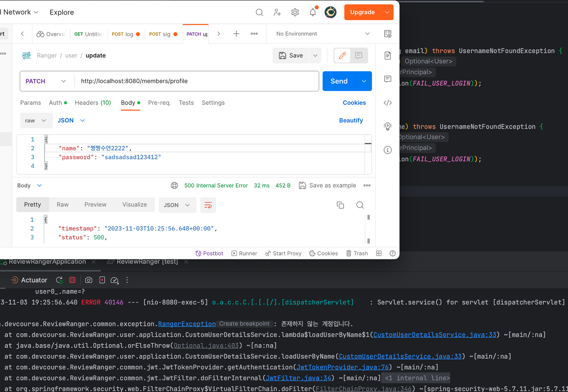The image size is (568, 392).
Task: Click the Upgrade button
Action: (363, 12)
